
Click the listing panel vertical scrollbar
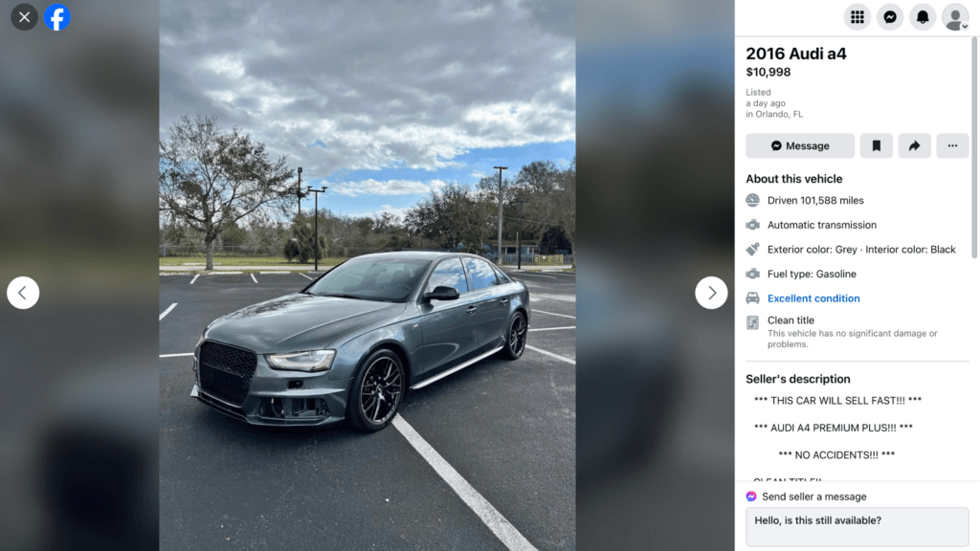point(973,146)
